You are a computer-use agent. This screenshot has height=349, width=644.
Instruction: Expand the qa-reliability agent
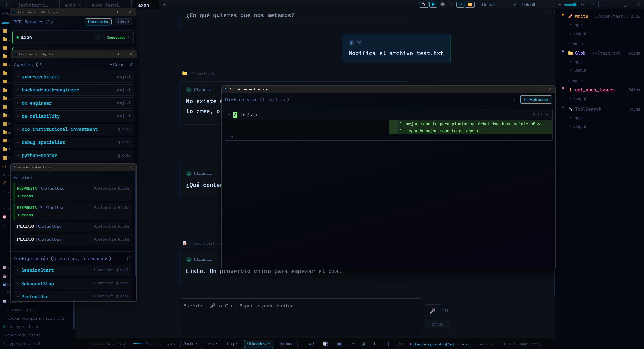click(74, 116)
